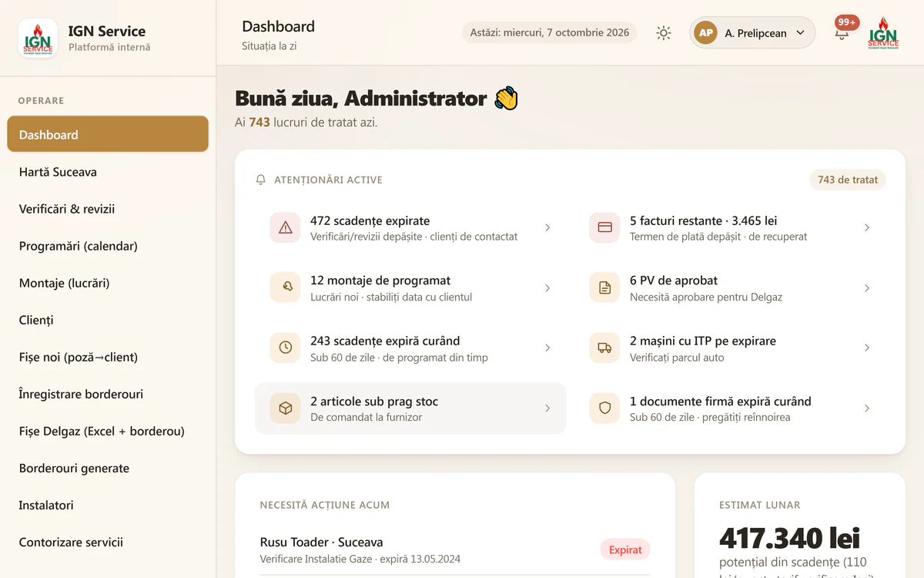Expand the 472 scadențe expirate row chevron
Image resolution: width=924 pixels, height=578 pixels.
547,227
